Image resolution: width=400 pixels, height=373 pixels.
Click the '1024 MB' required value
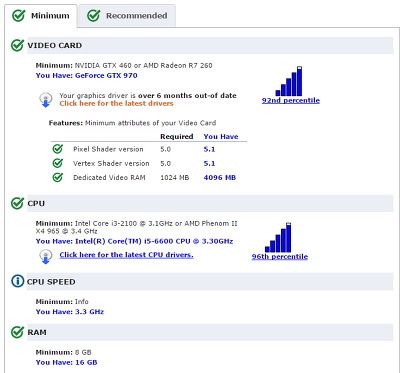(x=175, y=178)
